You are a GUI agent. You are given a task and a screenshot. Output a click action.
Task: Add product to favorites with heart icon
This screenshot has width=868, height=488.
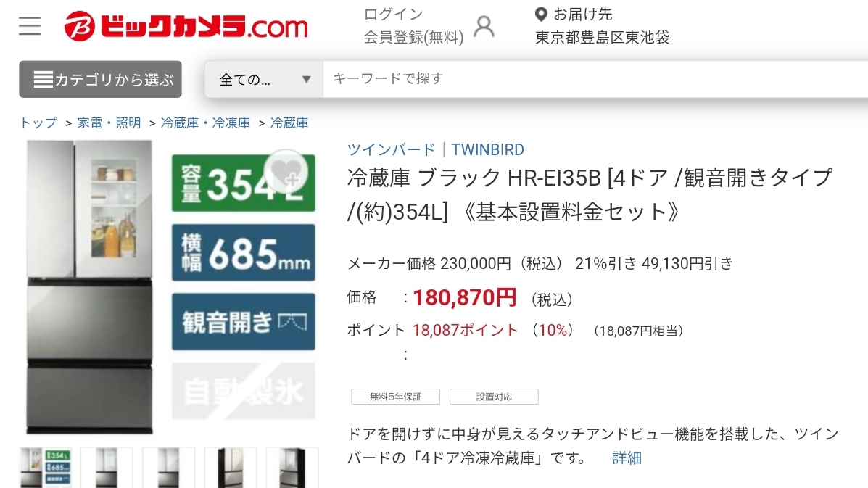[286, 172]
